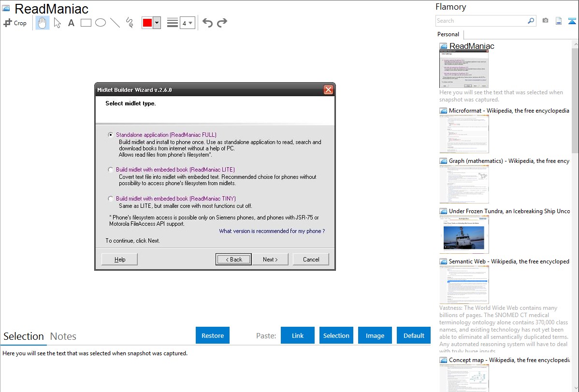
Task: Click the snapshot list scroll-up arrow
Action: 575,44
